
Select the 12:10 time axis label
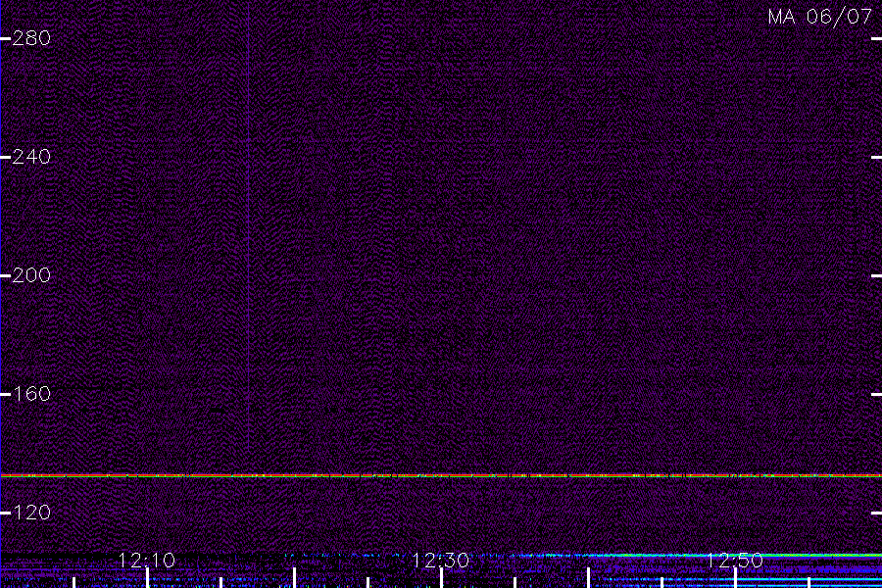[147, 561]
